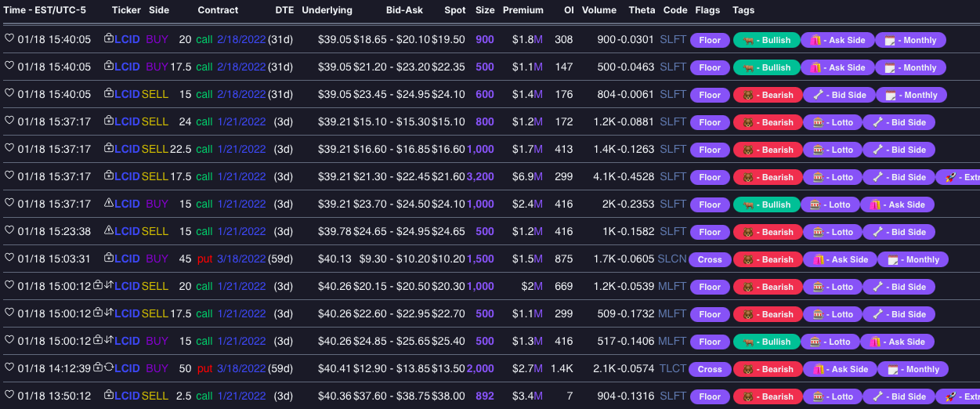Click swap arrows icon in 15:00:12 SELL 20 row
The height and width of the screenshot is (409, 980).
109,285
